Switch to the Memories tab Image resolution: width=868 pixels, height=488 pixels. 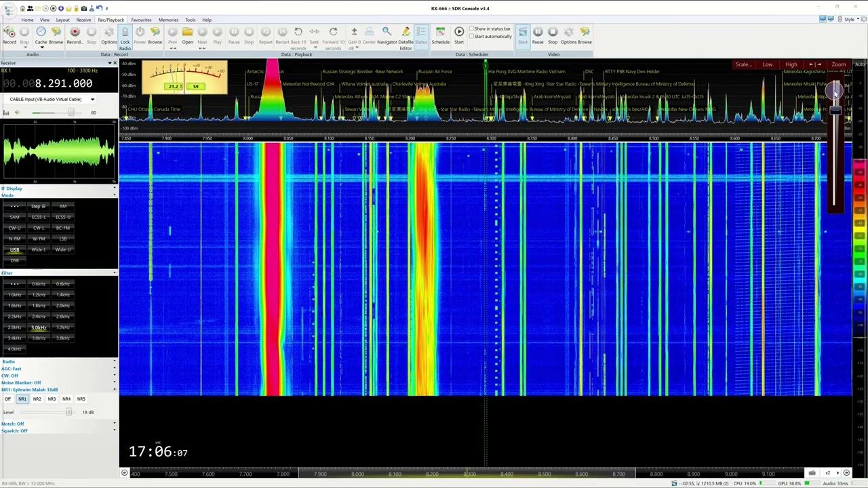[168, 20]
